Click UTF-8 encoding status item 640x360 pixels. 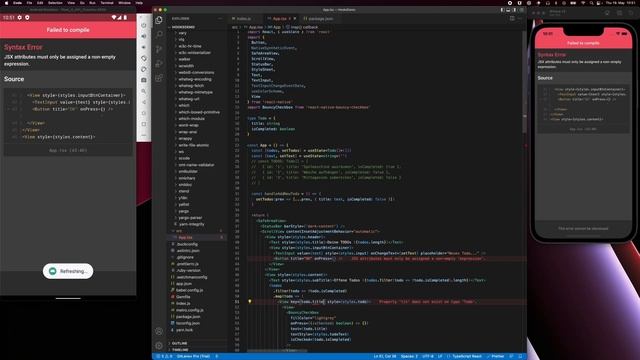(x=428, y=356)
